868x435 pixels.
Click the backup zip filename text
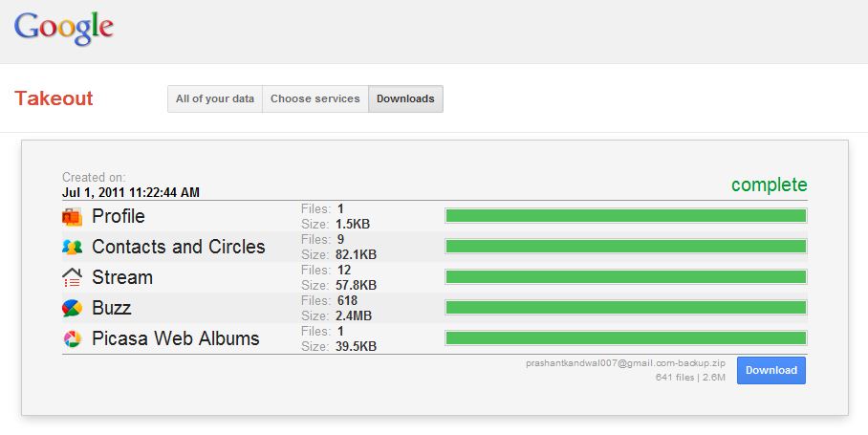point(626,363)
